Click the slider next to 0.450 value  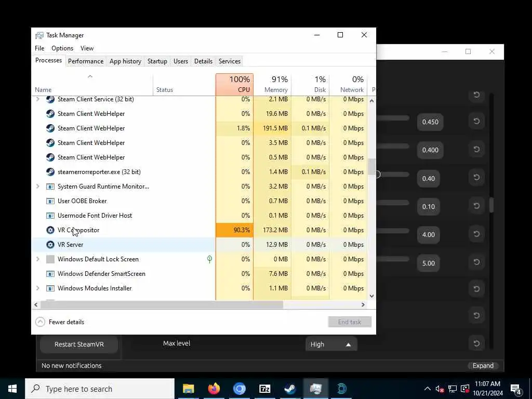coord(393,118)
